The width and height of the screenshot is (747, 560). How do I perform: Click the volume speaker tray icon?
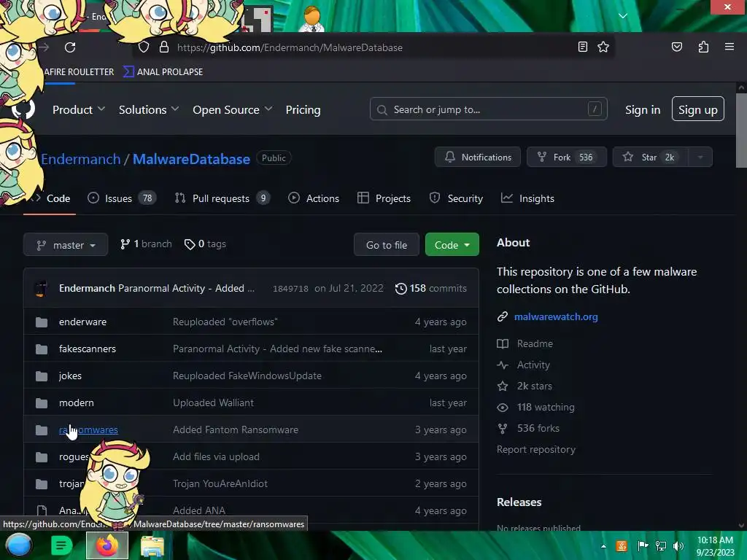pos(678,545)
